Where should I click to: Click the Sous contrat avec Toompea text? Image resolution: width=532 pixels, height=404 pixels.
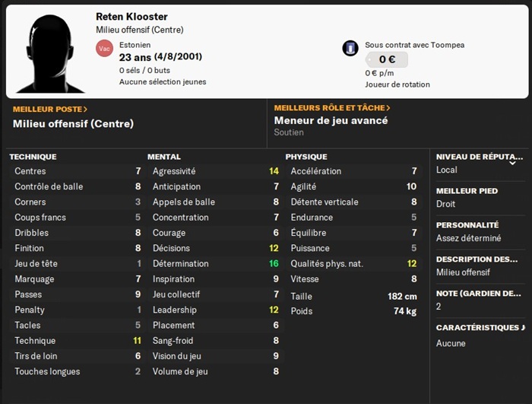pos(414,45)
